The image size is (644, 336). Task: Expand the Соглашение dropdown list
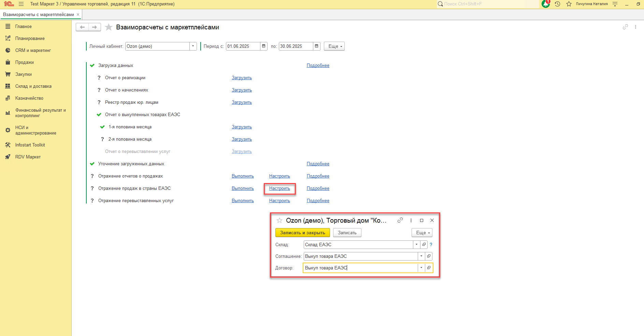(421, 256)
